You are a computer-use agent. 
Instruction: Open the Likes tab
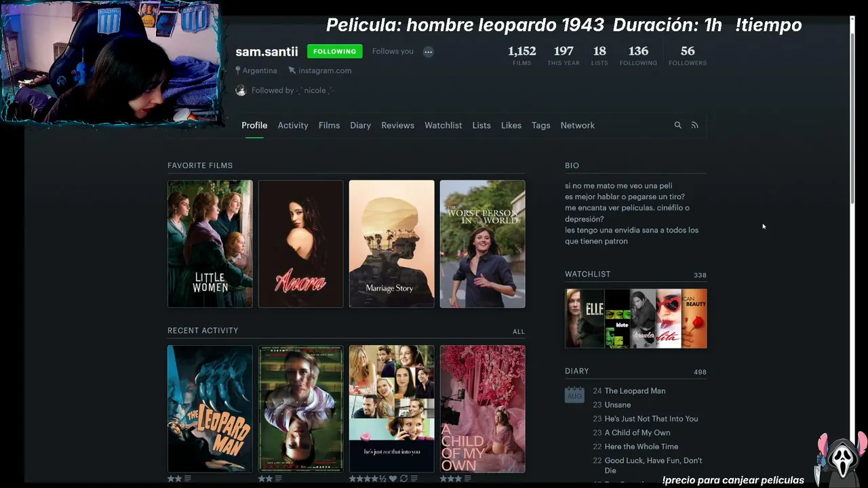coord(511,125)
